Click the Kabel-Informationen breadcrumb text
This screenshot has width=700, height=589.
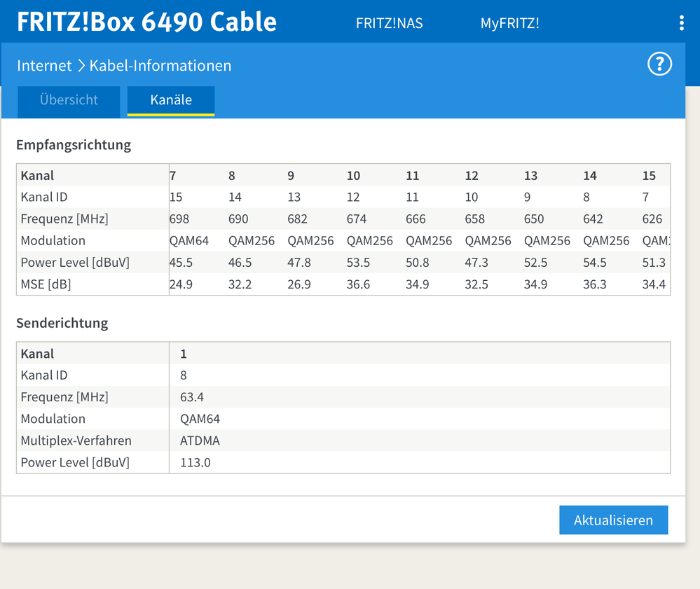coord(160,66)
